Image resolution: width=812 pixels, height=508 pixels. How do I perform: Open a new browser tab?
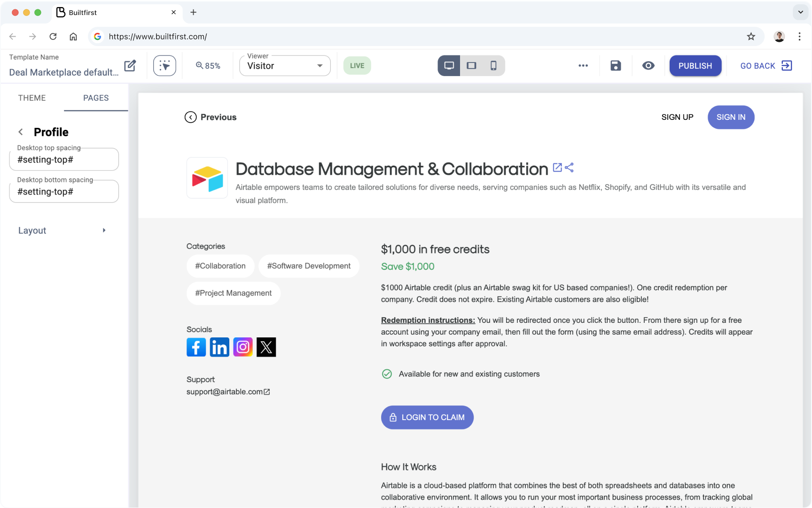click(x=194, y=12)
